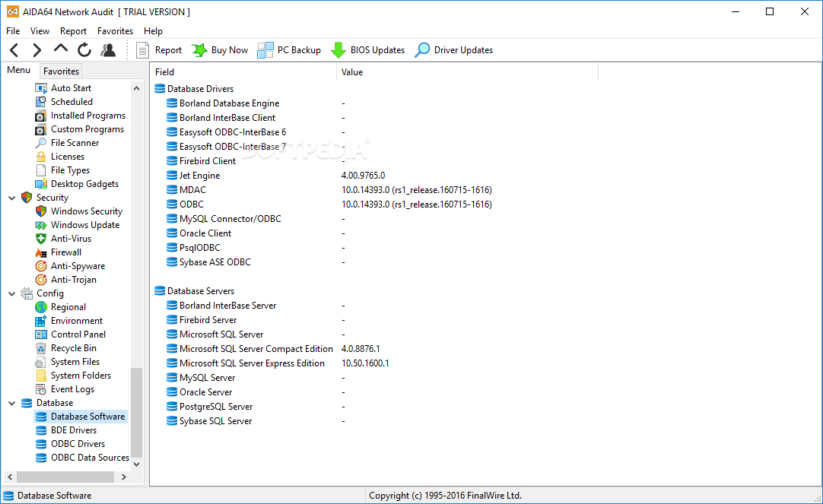The image size is (823, 504).
Task: Select the Recycle Bin icon
Action: click(40, 347)
